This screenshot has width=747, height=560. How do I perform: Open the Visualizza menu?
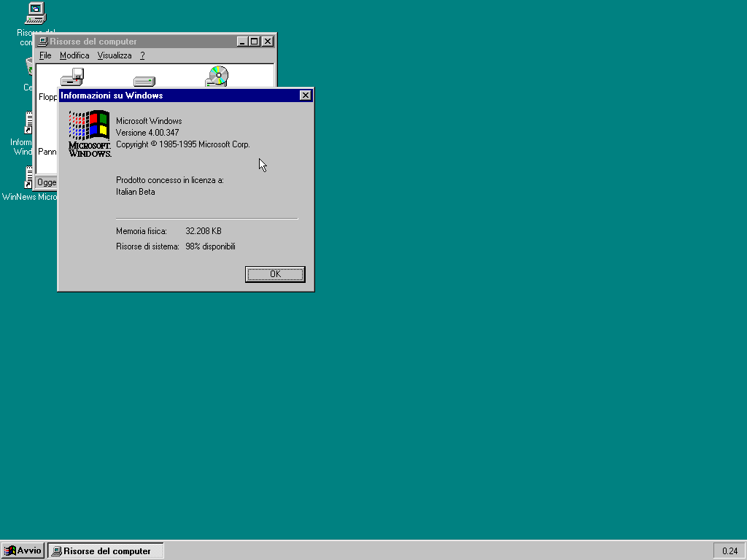115,55
